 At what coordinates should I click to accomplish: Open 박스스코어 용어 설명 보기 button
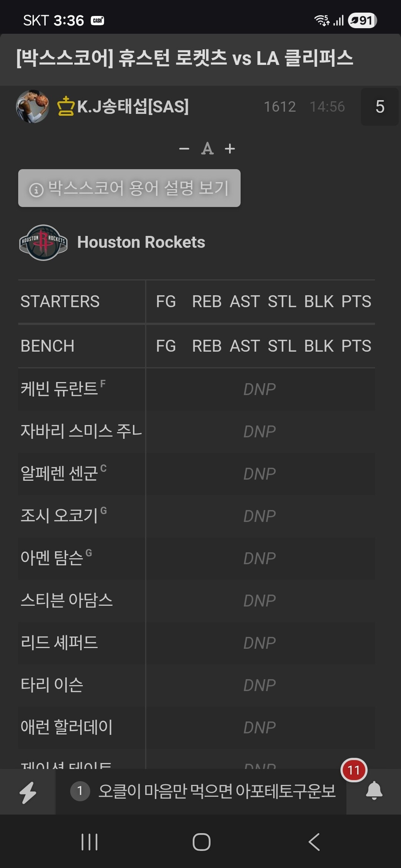(x=129, y=188)
